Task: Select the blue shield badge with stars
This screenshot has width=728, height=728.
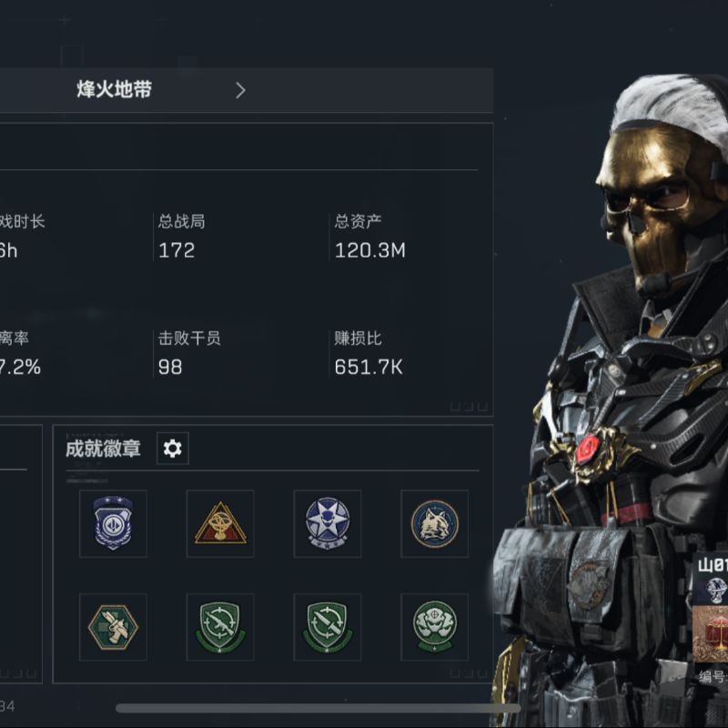Action: [113, 523]
